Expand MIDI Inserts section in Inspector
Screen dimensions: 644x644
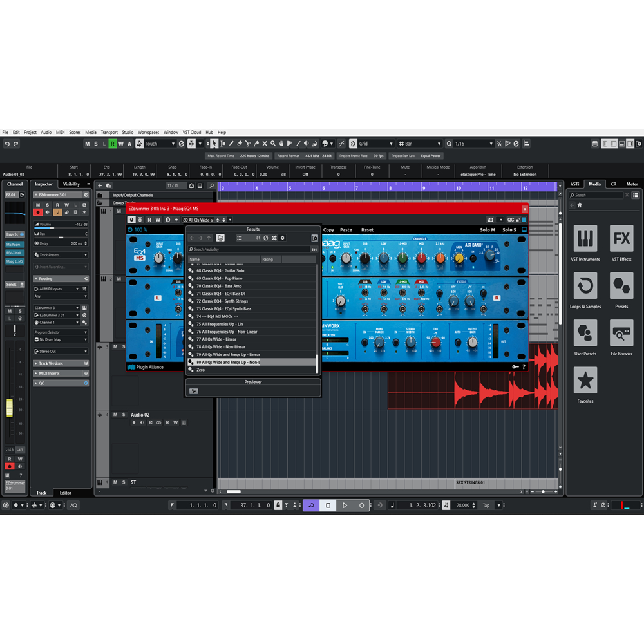click(x=61, y=374)
